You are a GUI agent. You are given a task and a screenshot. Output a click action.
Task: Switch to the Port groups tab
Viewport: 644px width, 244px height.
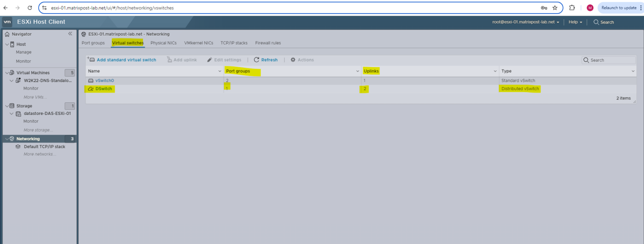click(93, 43)
